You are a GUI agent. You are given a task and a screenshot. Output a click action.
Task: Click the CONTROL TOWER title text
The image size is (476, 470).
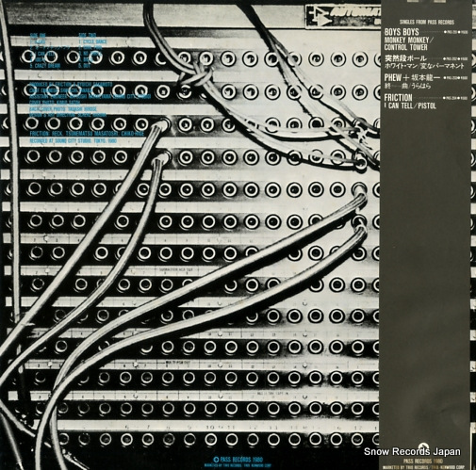point(405,47)
